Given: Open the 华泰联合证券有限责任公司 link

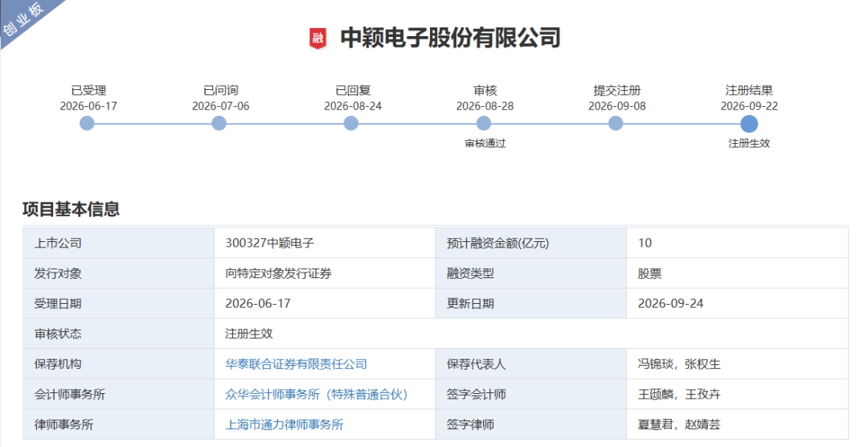Looking at the screenshot, I should point(296,364).
